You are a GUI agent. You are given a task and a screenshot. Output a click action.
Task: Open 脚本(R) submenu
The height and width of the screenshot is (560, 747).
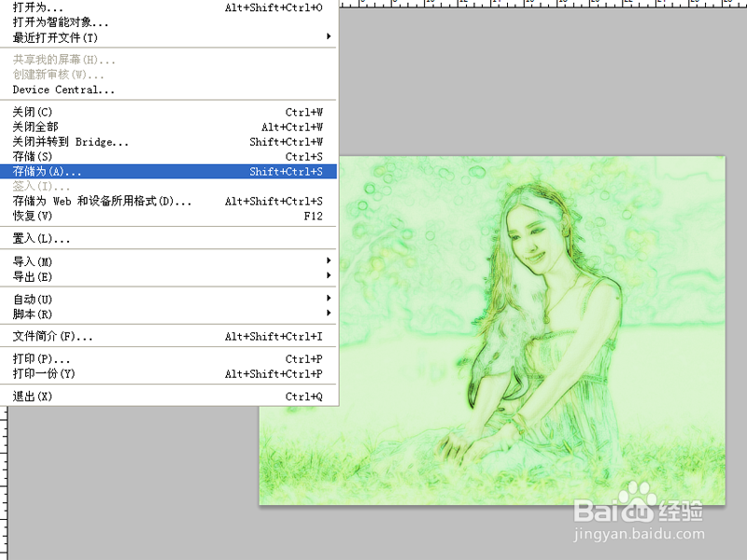coord(168,314)
